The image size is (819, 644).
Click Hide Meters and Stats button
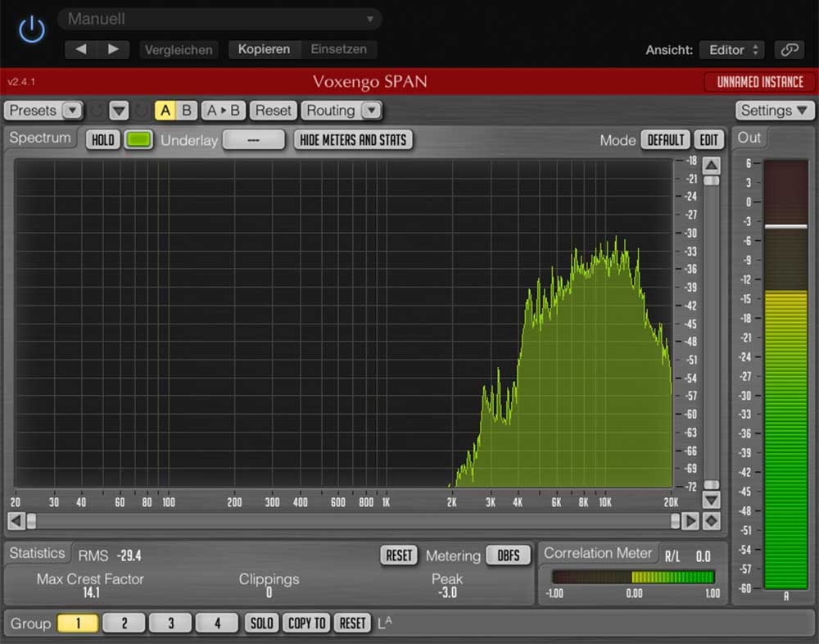click(x=353, y=140)
